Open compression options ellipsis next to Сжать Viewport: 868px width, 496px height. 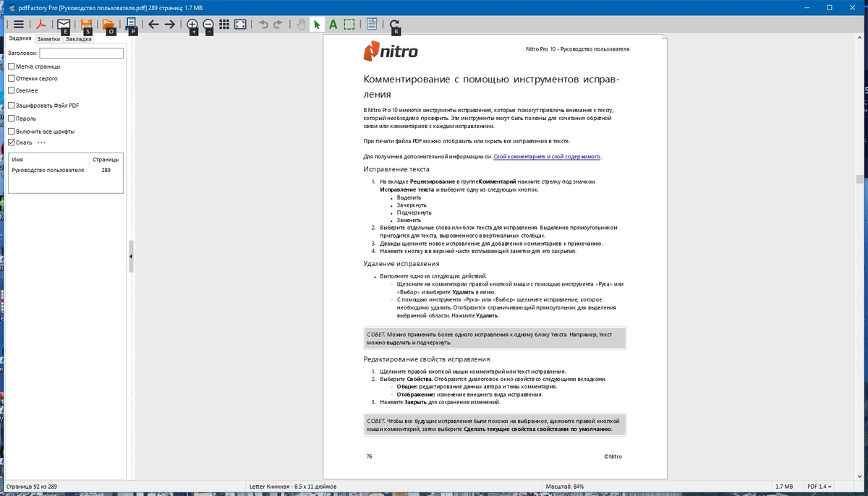(x=41, y=142)
